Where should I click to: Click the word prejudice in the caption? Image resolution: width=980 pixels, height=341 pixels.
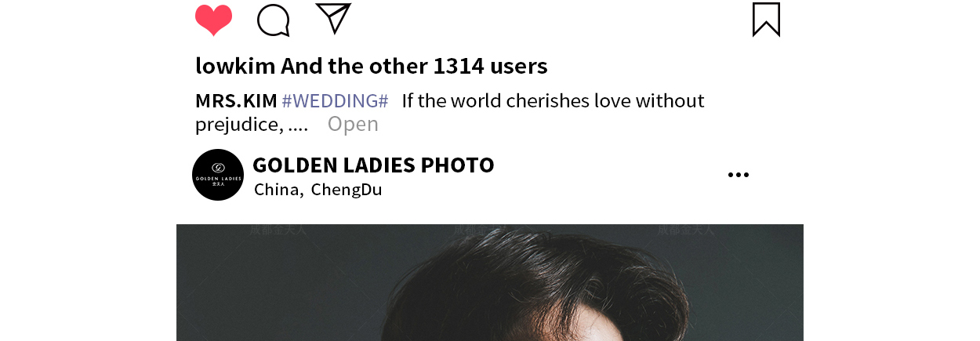click(x=238, y=124)
